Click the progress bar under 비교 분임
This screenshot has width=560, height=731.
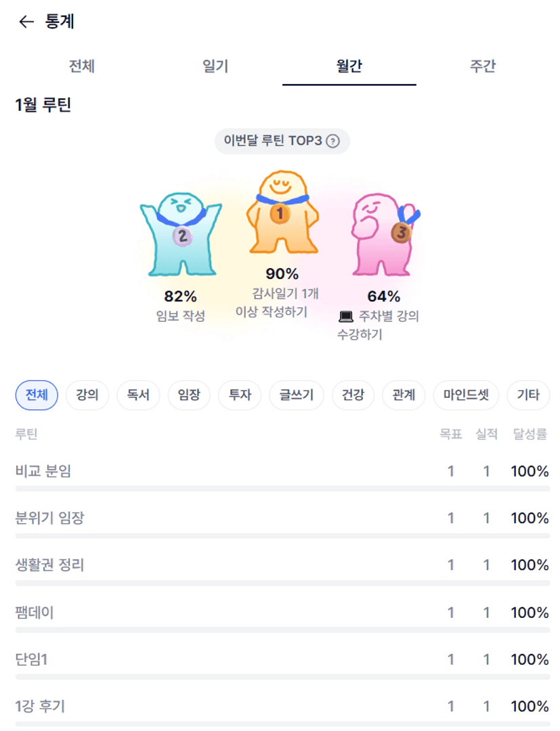click(282, 488)
